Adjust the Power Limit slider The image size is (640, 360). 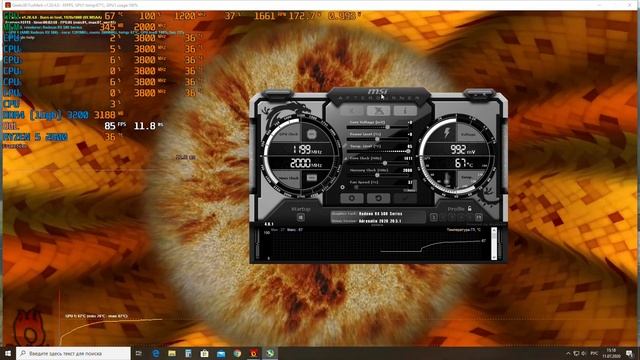point(378,139)
